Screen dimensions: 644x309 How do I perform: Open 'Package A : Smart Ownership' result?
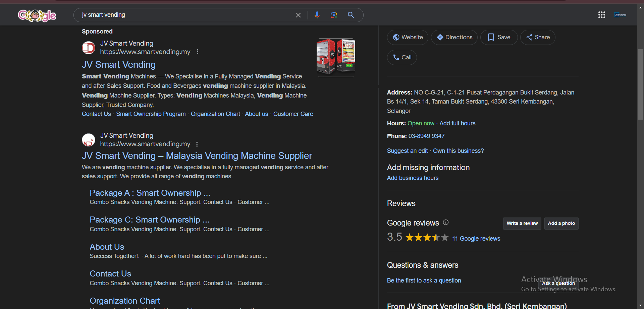tap(150, 193)
